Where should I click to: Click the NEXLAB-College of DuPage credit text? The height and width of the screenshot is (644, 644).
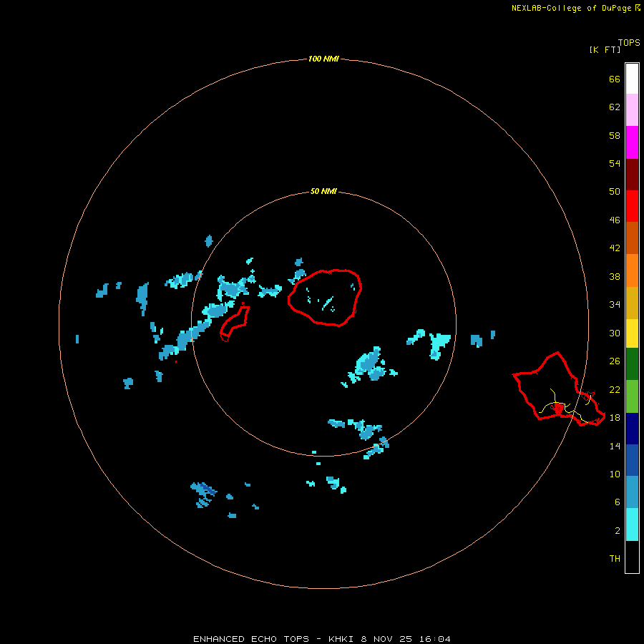(x=571, y=8)
